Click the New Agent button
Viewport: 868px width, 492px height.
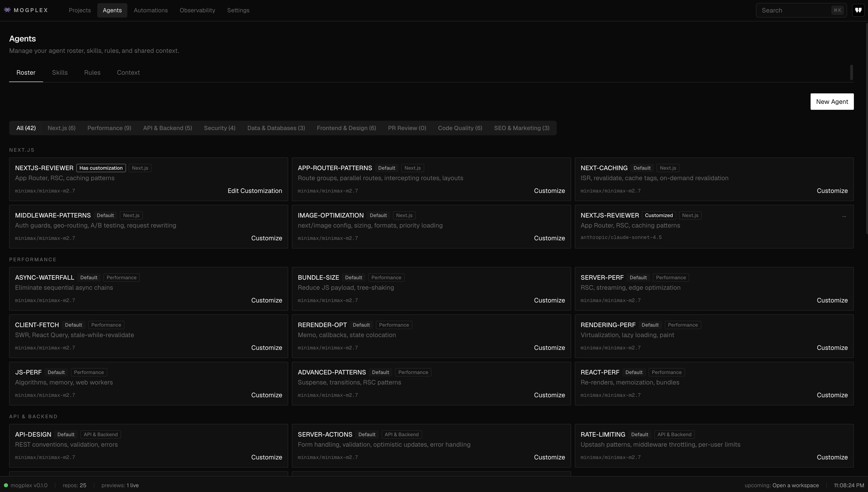pos(832,101)
